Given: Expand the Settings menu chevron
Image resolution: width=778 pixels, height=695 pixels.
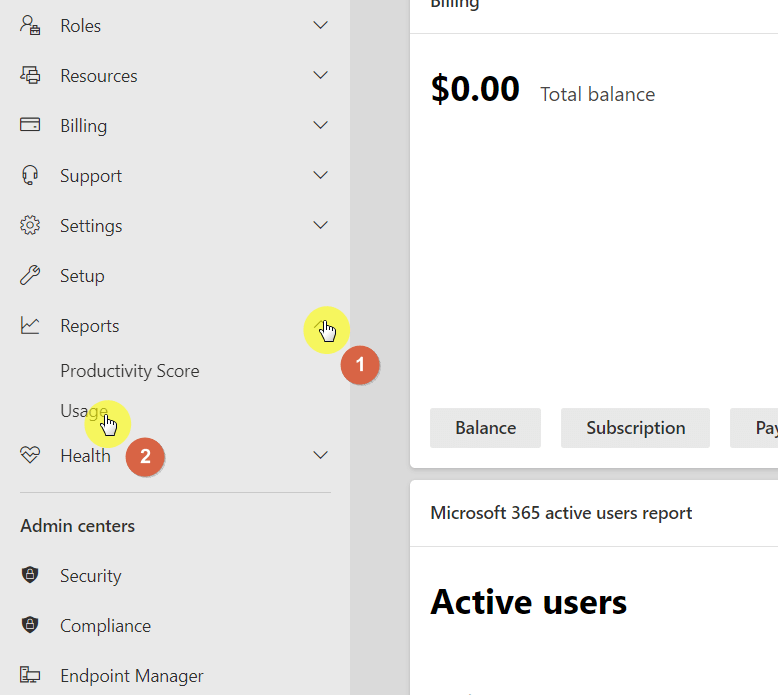Looking at the screenshot, I should [321, 225].
